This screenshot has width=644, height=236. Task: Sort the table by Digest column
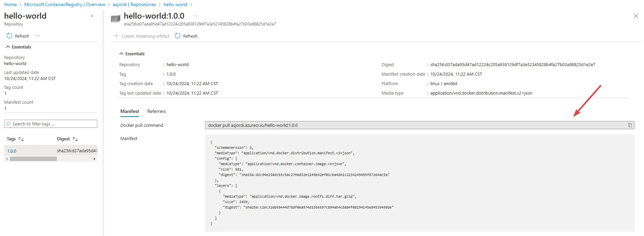67,139
